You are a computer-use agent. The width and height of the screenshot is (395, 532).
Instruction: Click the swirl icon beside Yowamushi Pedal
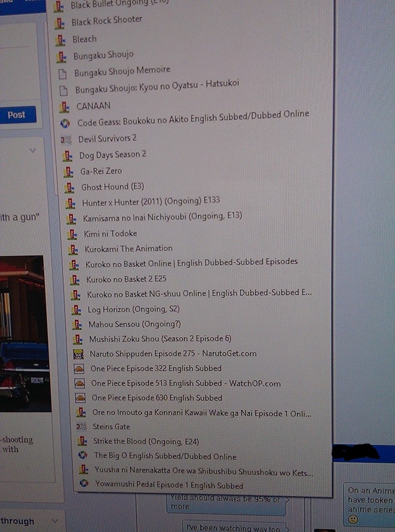(x=84, y=483)
